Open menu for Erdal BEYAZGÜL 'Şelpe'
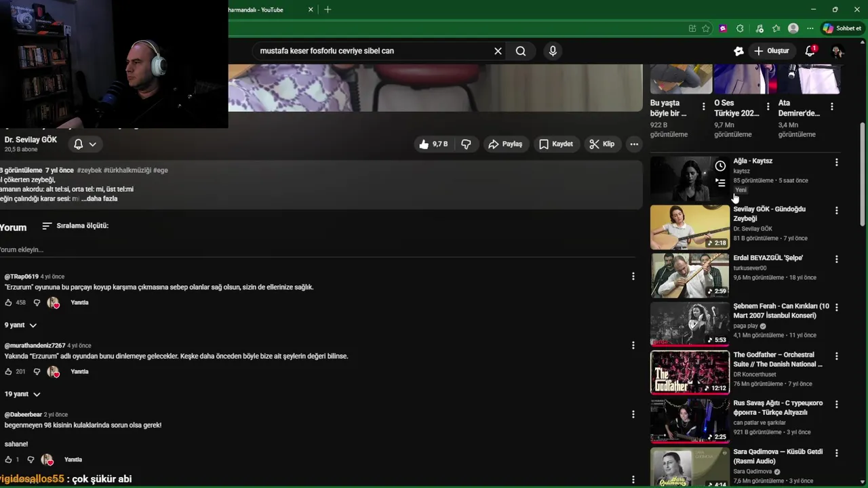Image resolution: width=868 pixels, height=488 pixels. tap(837, 259)
